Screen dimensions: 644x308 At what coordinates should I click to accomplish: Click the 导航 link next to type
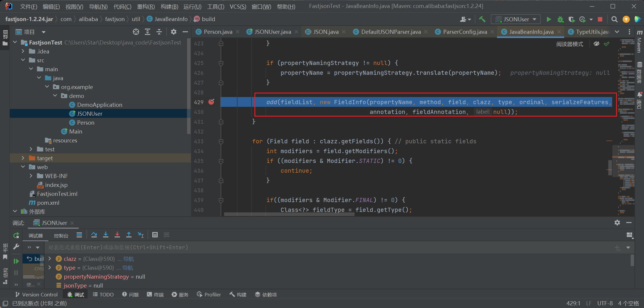(128, 268)
